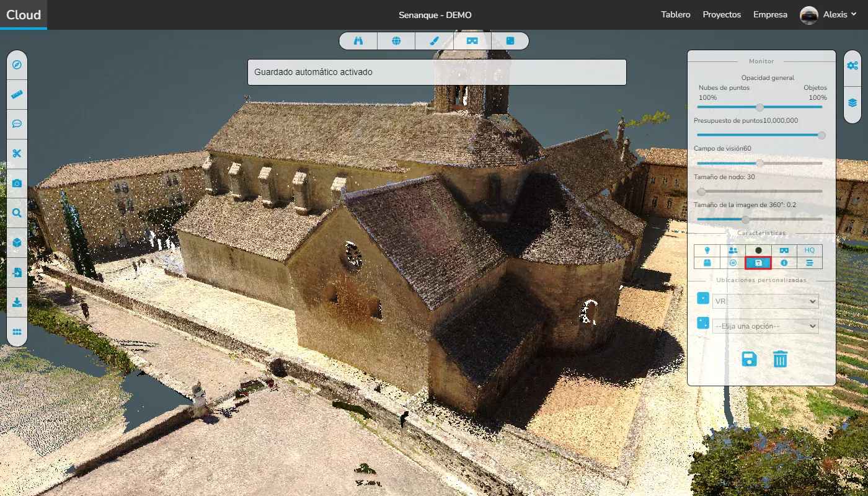Image resolution: width=868 pixels, height=496 pixels.
Task: Toggle the autosave disk feature
Action: tap(758, 263)
